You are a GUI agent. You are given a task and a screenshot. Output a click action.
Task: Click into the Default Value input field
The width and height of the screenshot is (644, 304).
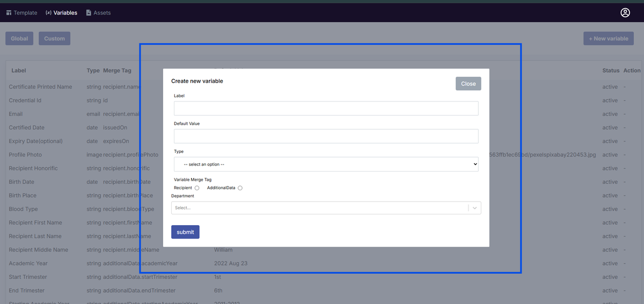pos(326,136)
